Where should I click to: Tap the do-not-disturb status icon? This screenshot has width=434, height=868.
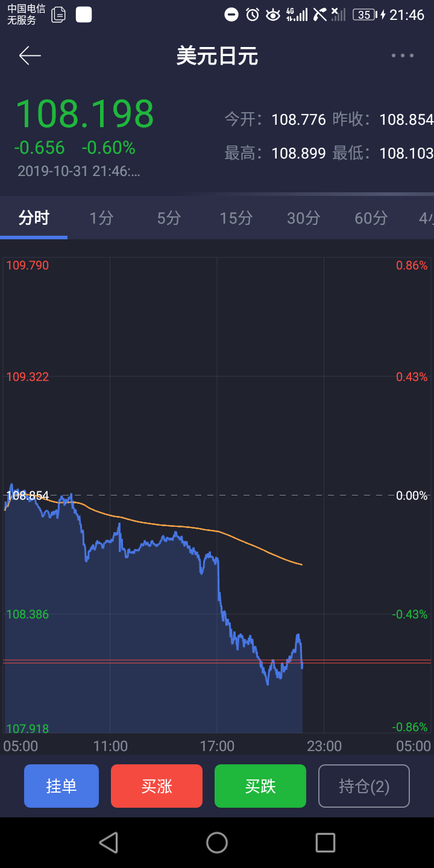(231, 14)
